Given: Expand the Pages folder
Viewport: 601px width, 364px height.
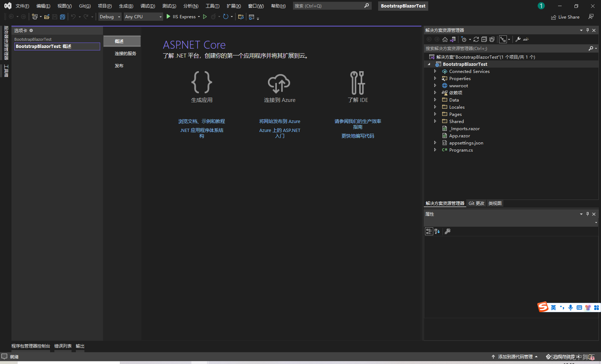Looking at the screenshot, I should click(435, 114).
